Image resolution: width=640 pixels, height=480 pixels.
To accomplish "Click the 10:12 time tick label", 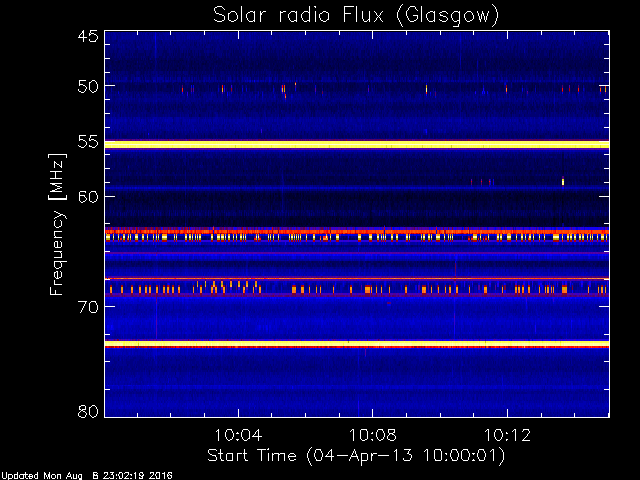I will point(507,435).
